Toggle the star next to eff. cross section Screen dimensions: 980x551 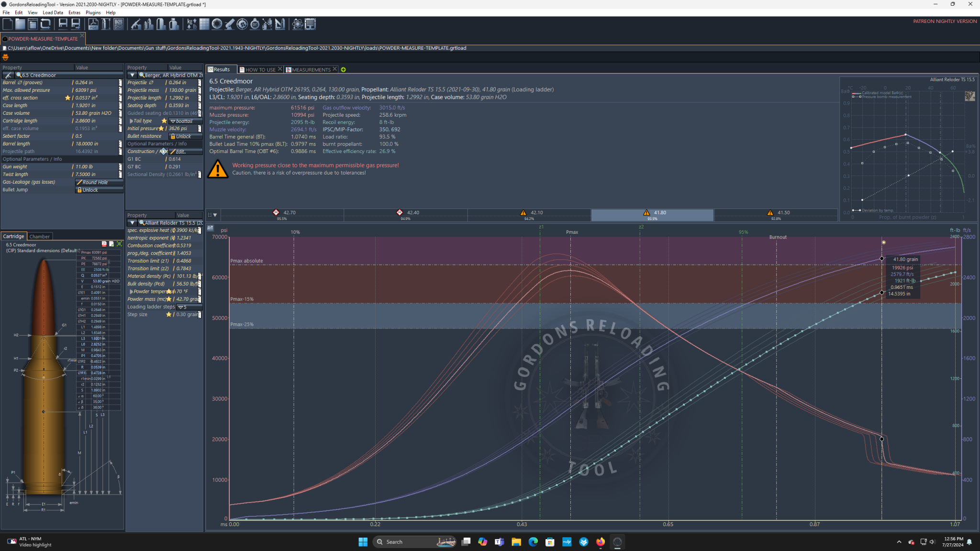point(67,98)
